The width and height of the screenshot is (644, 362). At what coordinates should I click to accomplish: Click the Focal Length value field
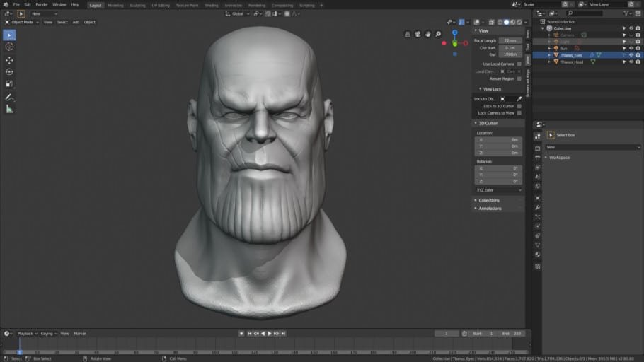[x=510, y=40]
